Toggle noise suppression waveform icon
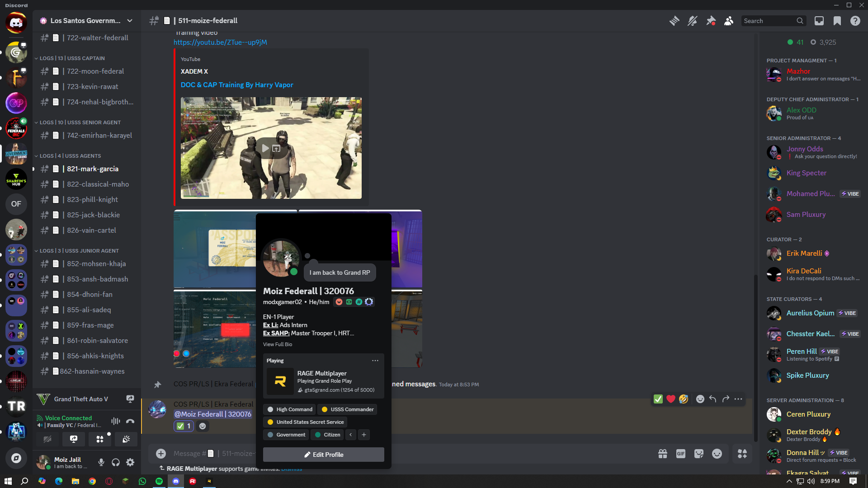The width and height of the screenshot is (868, 488). tap(116, 421)
